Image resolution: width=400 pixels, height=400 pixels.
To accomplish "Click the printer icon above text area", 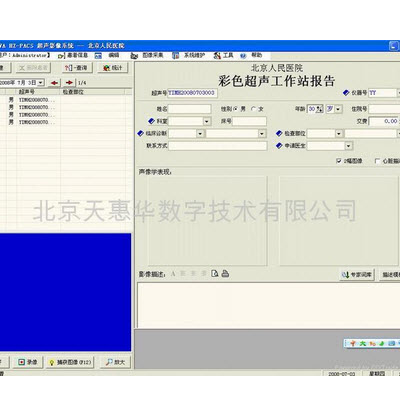I will coord(225,273).
